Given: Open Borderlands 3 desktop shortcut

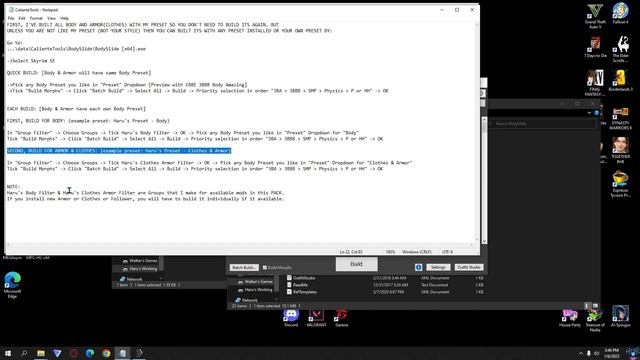Looking at the screenshot, I should [620, 81].
